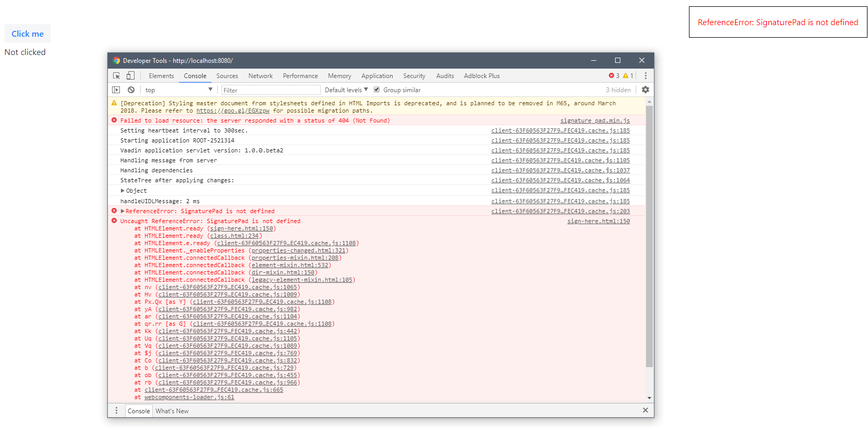
Task: Close the bottom drawer panel
Action: (645, 411)
